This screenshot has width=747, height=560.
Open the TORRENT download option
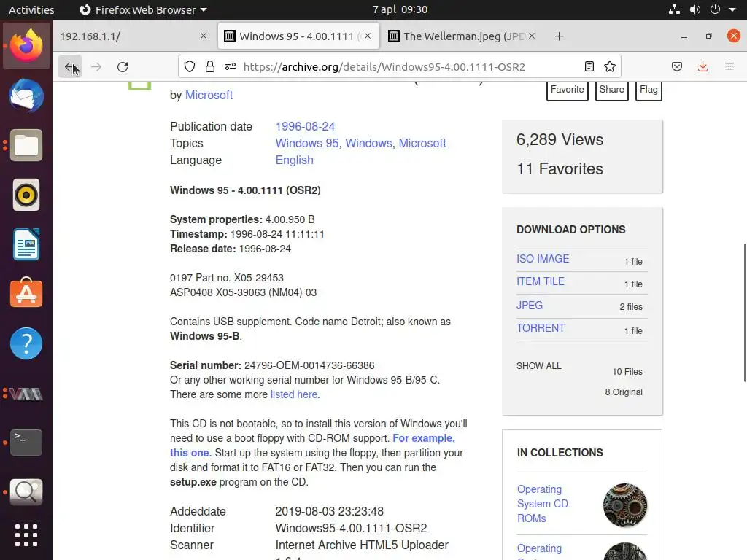point(541,329)
